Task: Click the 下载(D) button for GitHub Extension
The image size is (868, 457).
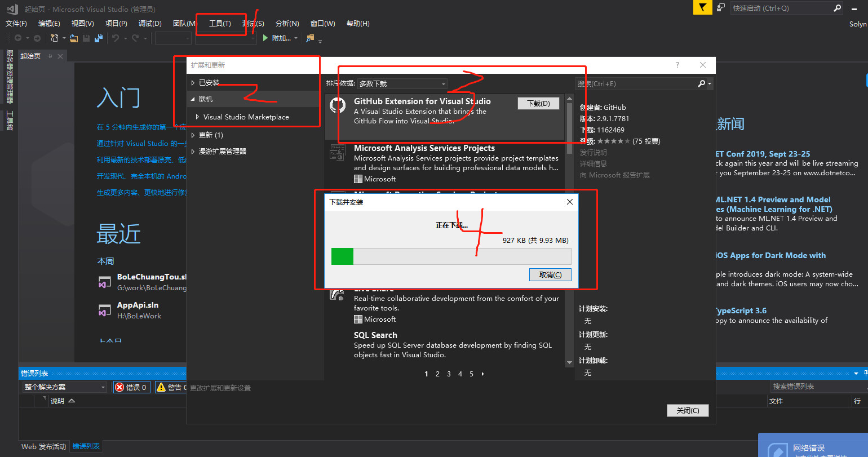Action: pyautogui.click(x=538, y=104)
